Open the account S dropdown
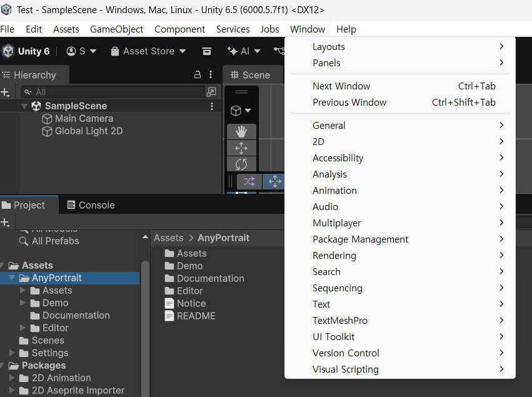Image resolution: width=532 pixels, height=397 pixels. [x=81, y=51]
